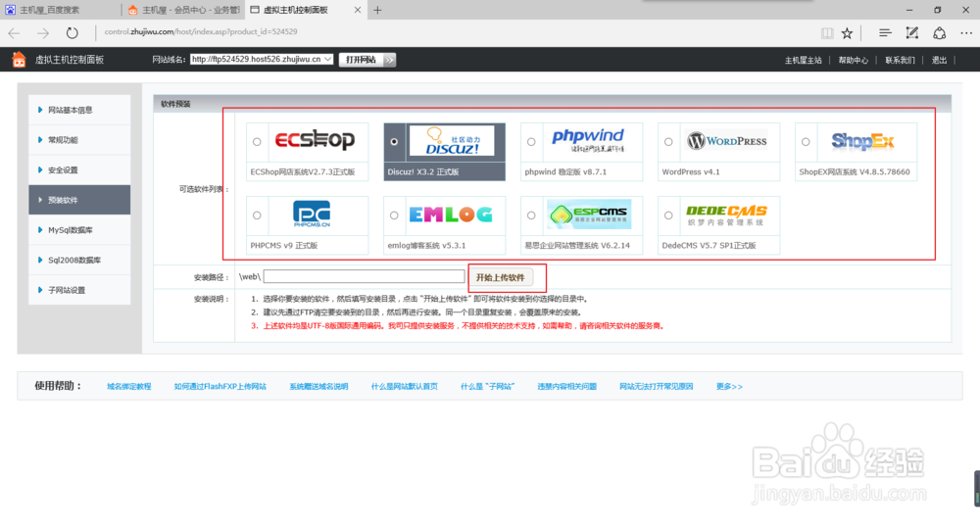Open the website domain dropdown

pos(262,60)
